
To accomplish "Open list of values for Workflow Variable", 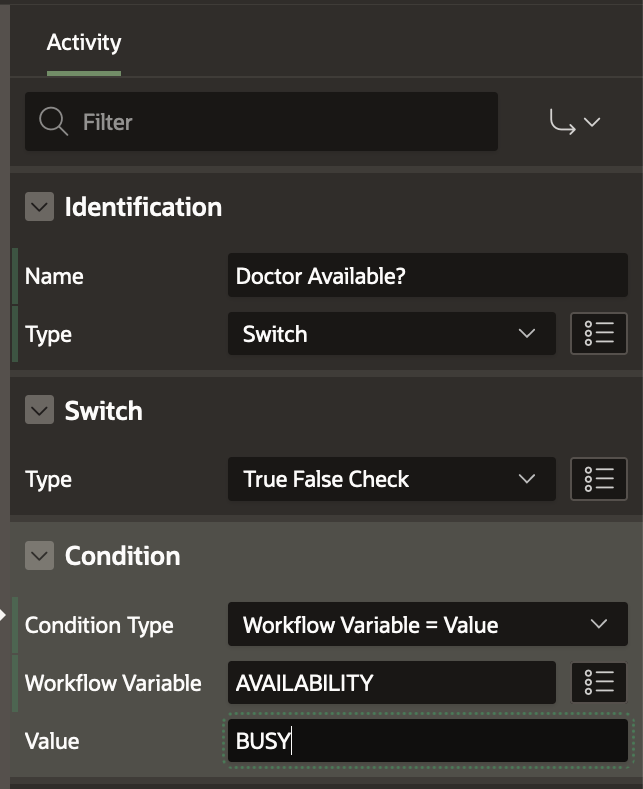I will [598, 683].
